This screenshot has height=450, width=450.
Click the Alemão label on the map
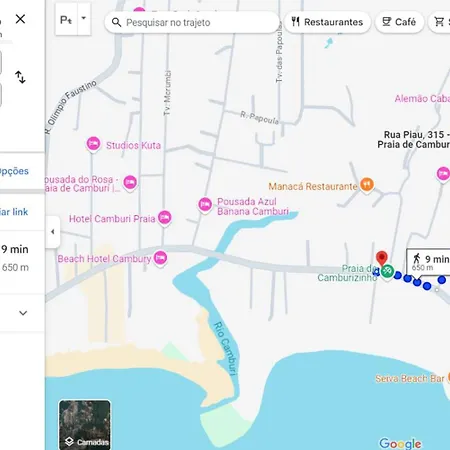pos(422,99)
